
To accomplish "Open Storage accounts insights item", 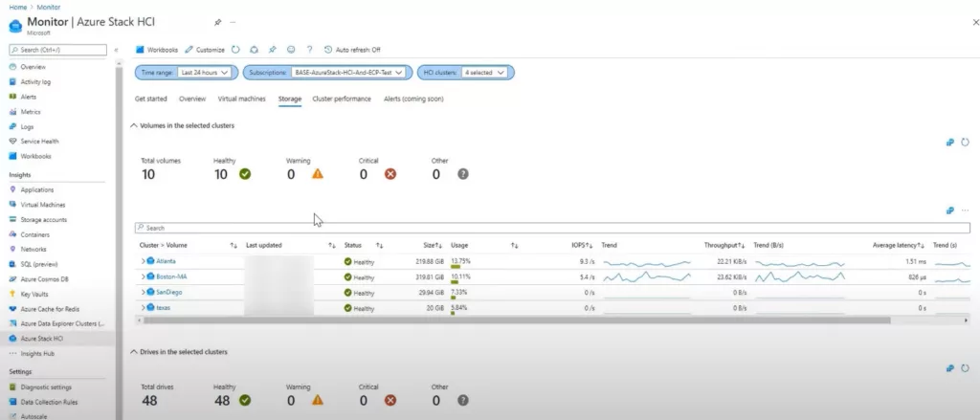I will coord(43,220).
